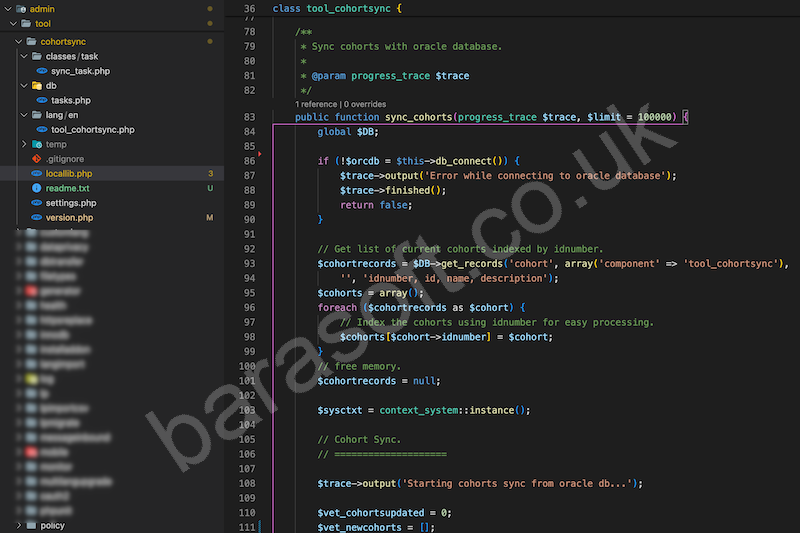Collapse the db folder chevron
The height and width of the screenshot is (533, 800).
click(x=24, y=86)
